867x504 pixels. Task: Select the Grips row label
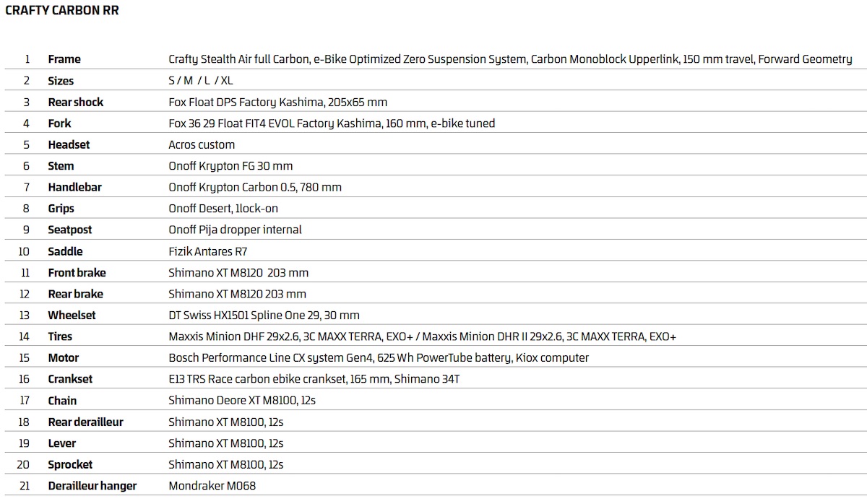click(61, 209)
